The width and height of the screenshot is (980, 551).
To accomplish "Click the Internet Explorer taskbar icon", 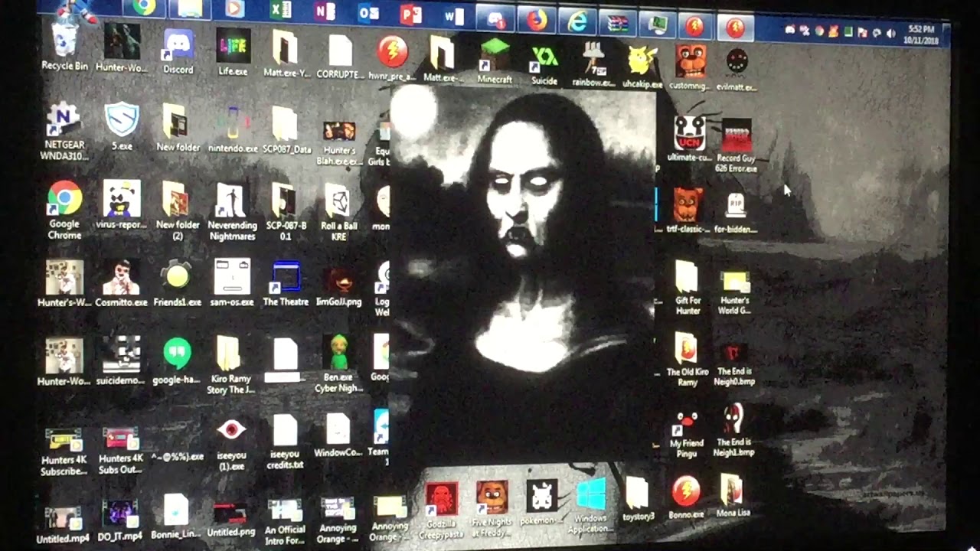I will 577,21.
